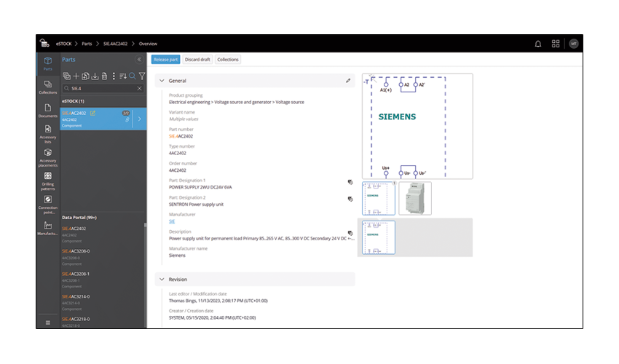Open Accessory placements in the sidebar

pyautogui.click(x=48, y=158)
